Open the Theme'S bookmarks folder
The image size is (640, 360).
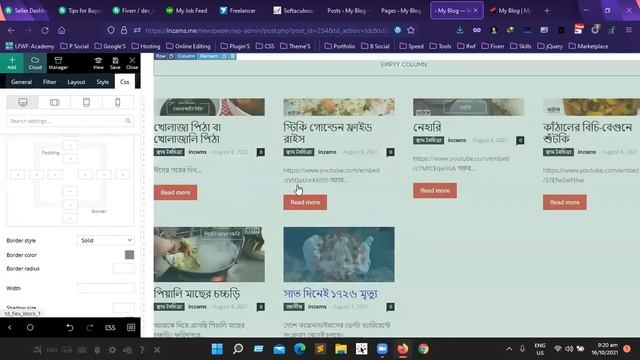[x=296, y=46]
